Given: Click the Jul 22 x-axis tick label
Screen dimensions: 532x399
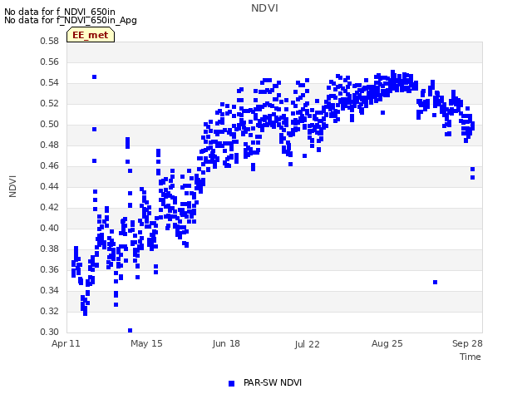Looking at the screenshot, I should (307, 344).
